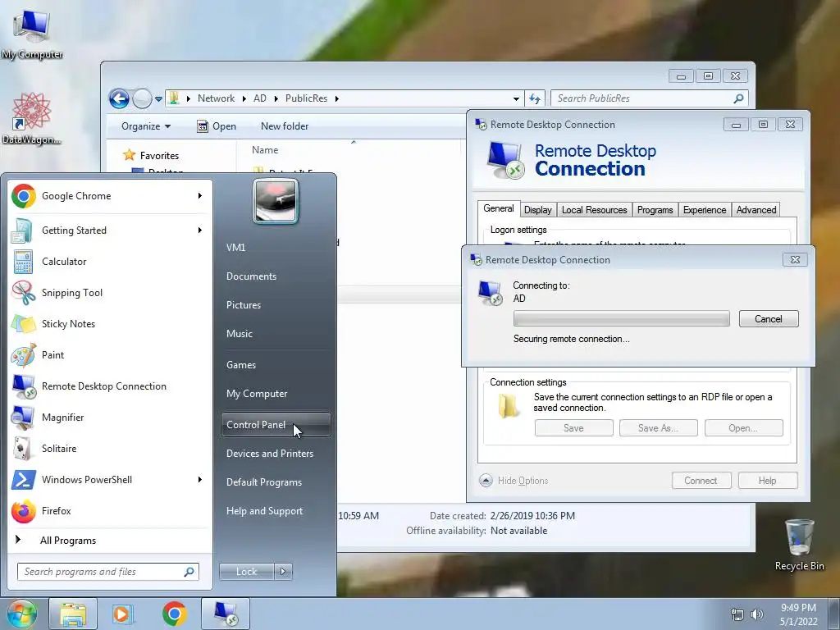
Task: Click the volume speaker icon in tray
Action: [x=757, y=614]
